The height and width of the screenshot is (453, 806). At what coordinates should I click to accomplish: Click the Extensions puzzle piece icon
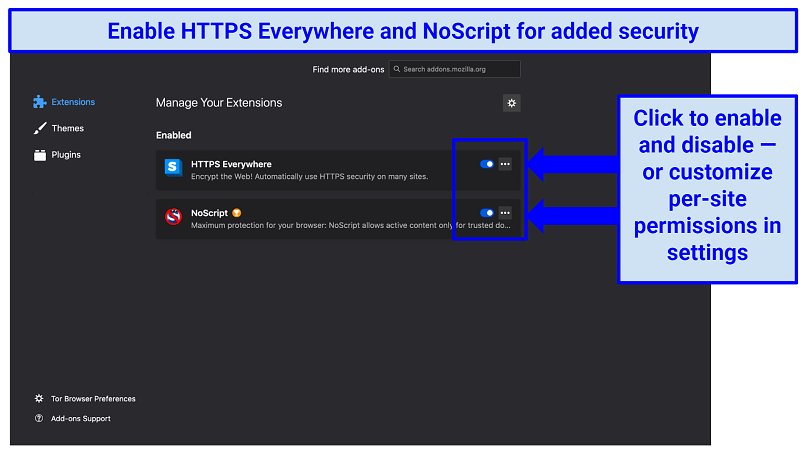[40, 102]
